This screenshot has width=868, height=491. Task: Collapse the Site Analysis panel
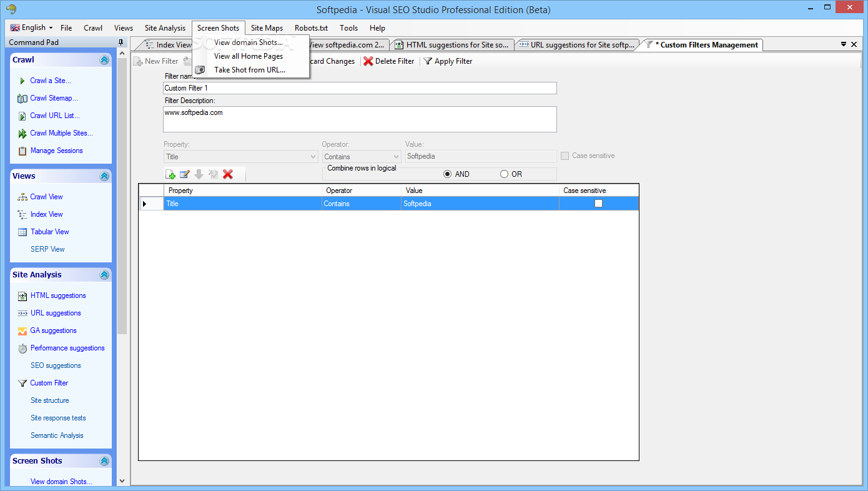tap(104, 275)
